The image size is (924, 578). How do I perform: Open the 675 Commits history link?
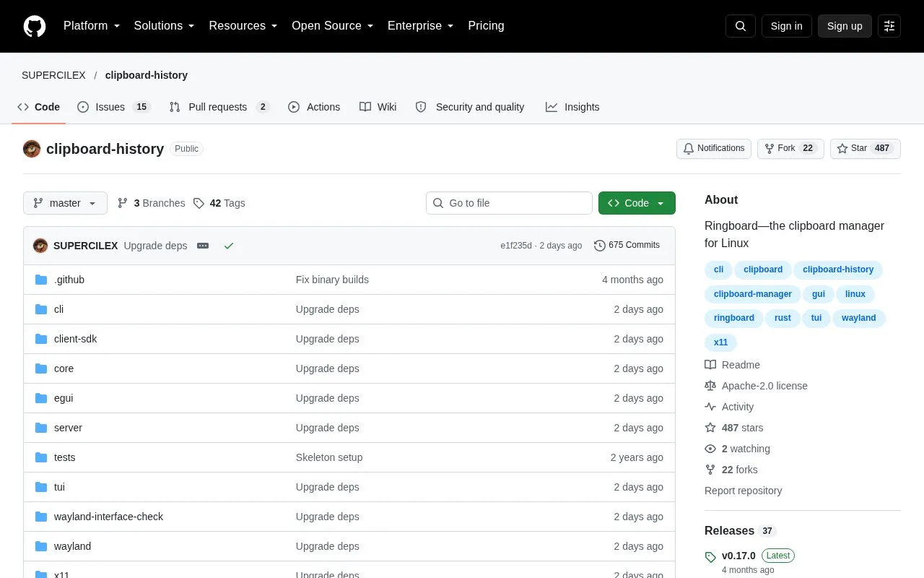[627, 246]
